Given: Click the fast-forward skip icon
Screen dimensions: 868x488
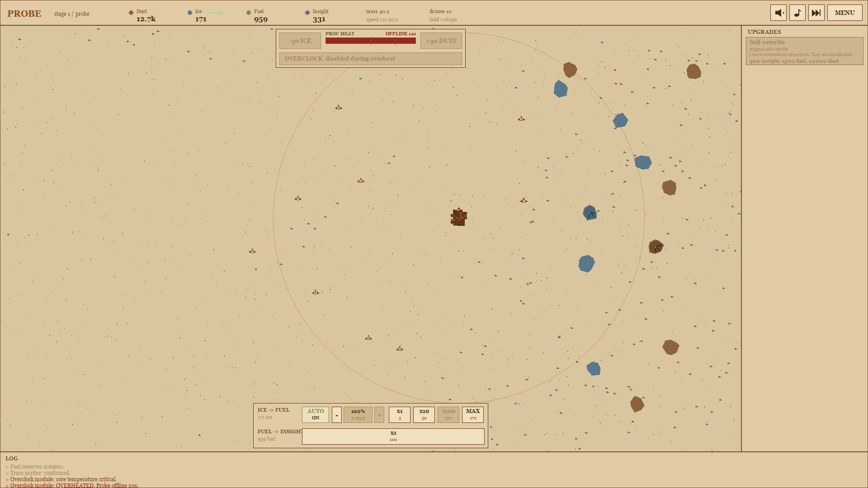Looking at the screenshot, I should click(x=816, y=12).
